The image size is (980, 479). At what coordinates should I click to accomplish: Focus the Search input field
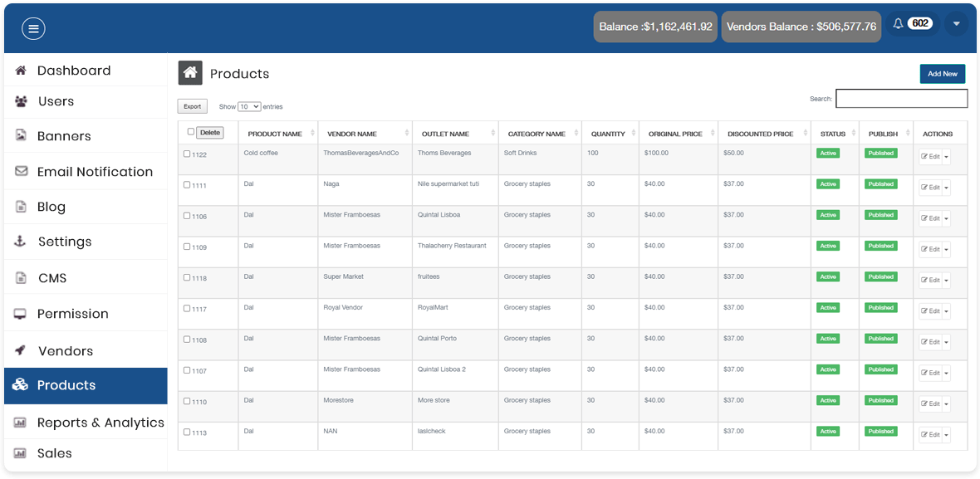(x=901, y=99)
